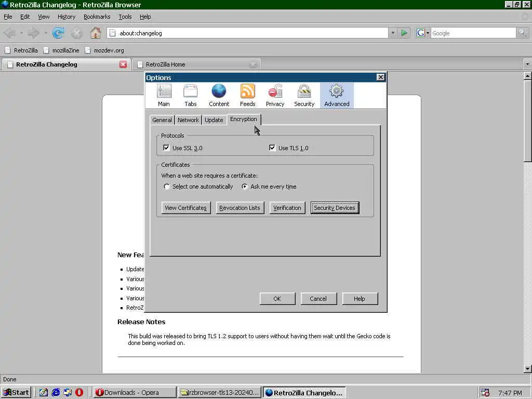The image size is (532, 399).
Task: Open the Content options pane
Action: coord(219,96)
